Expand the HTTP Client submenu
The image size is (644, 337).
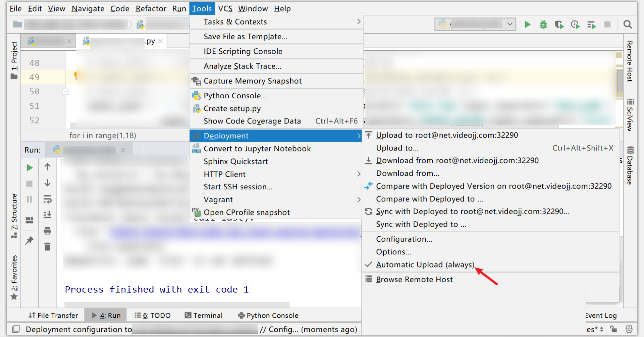(x=224, y=174)
